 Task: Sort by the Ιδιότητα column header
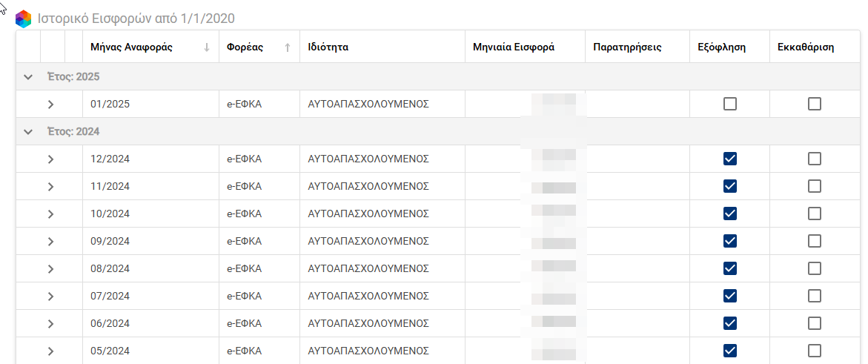tap(328, 47)
